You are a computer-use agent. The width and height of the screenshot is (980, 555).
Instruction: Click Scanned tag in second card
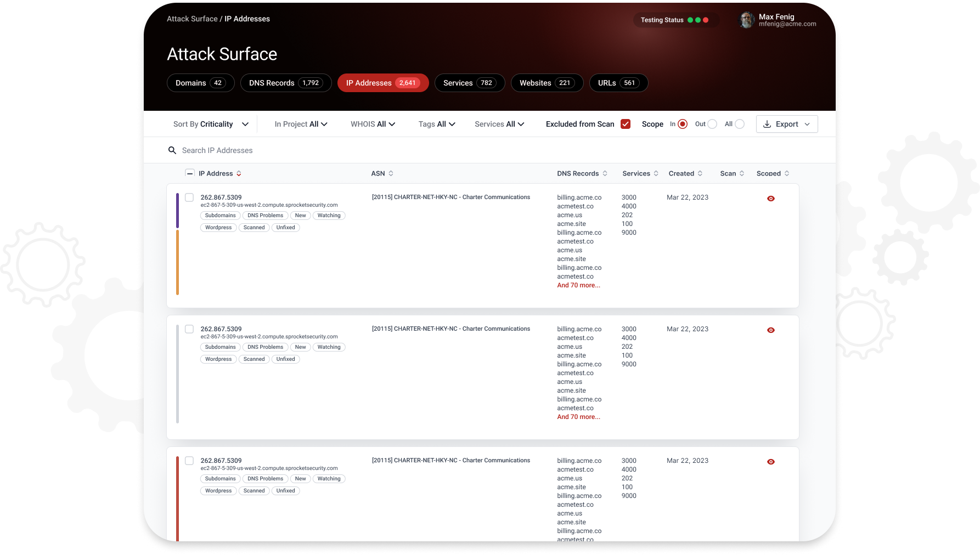point(254,359)
